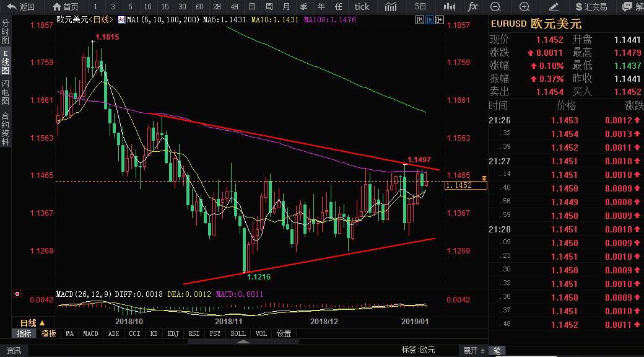644x357 pixels.
Task: Enable the ADX indicator
Action: 114,333
